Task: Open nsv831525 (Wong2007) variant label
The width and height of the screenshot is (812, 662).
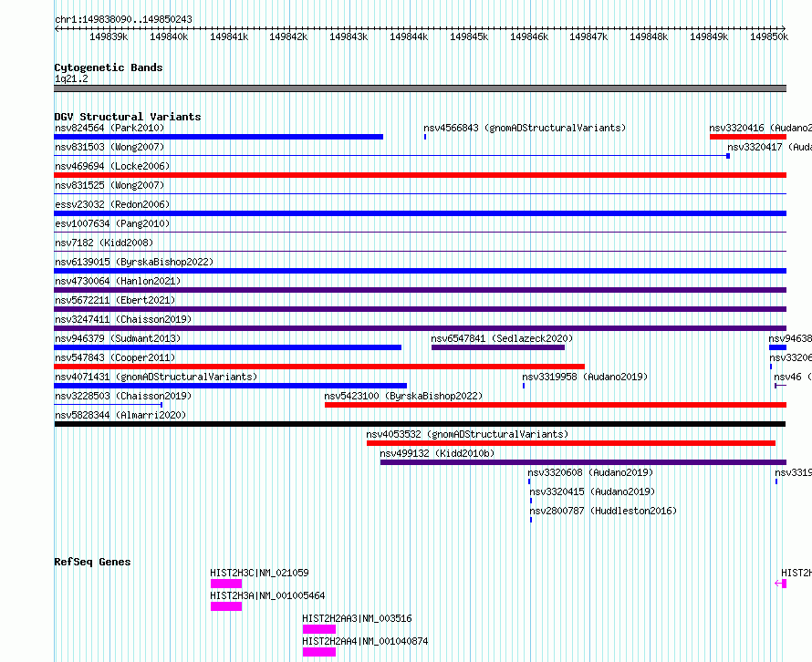Action: coord(109,185)
